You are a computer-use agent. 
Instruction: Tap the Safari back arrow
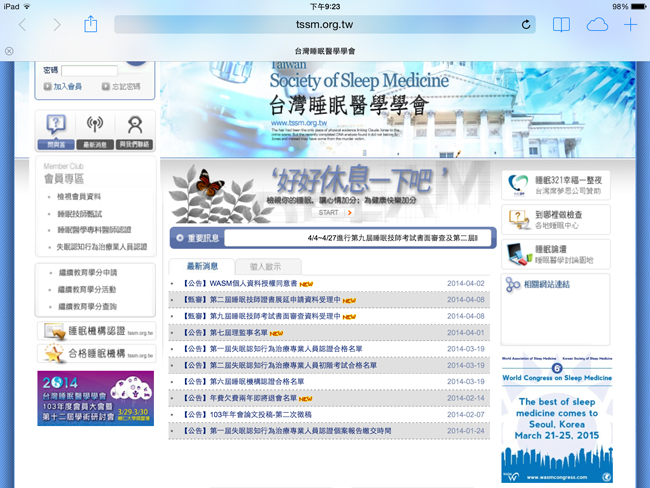23,25
